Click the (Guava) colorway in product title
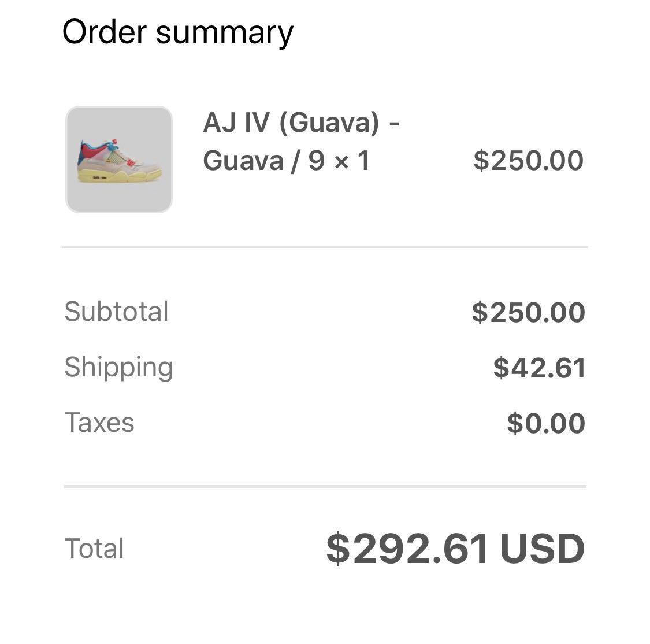This screenshot has height=644, width=650. click(x=329, y=123)
